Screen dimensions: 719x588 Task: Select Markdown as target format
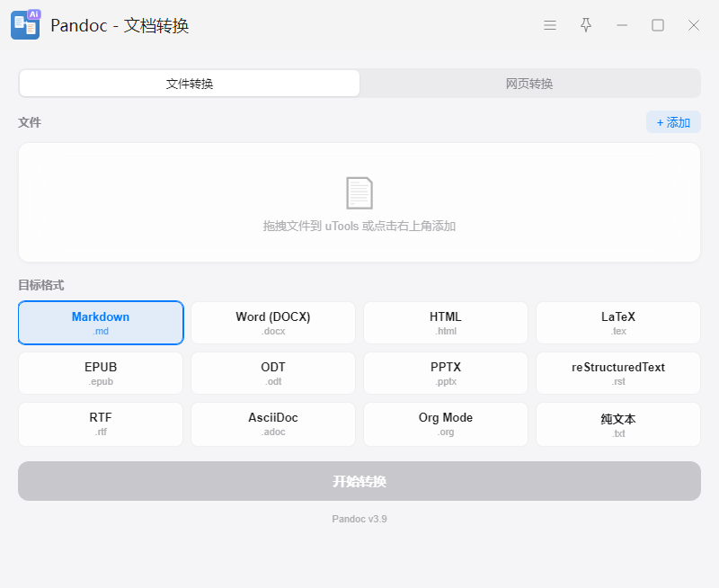tap(101, 323)
